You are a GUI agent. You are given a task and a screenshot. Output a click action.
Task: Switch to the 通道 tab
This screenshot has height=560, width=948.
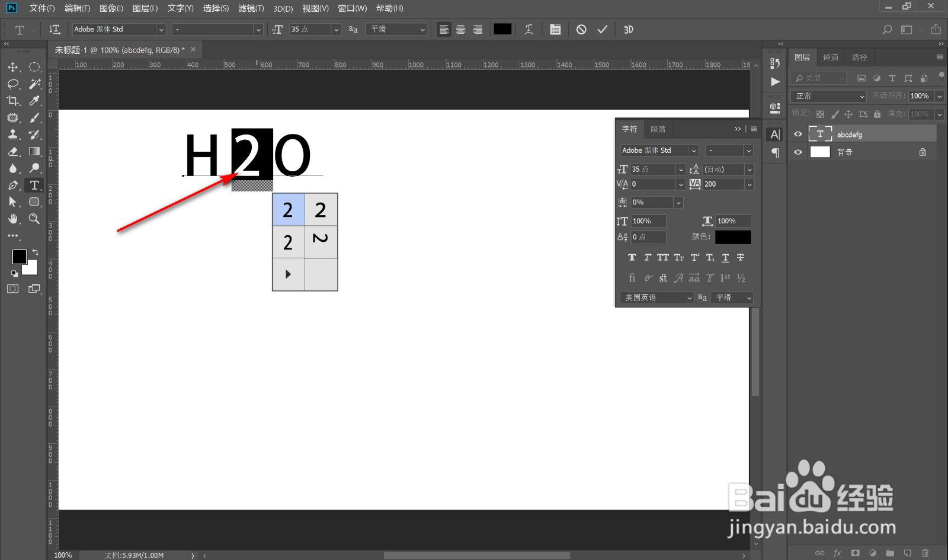click(831, 57)
